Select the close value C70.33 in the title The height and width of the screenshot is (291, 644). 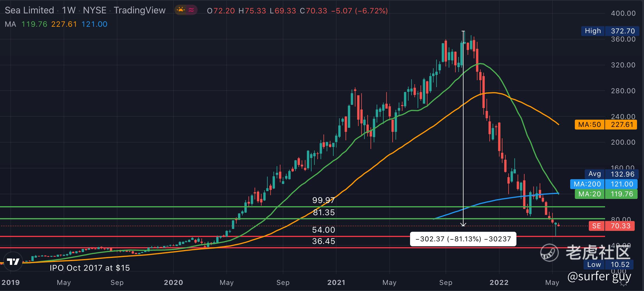[x=313, y=11]
